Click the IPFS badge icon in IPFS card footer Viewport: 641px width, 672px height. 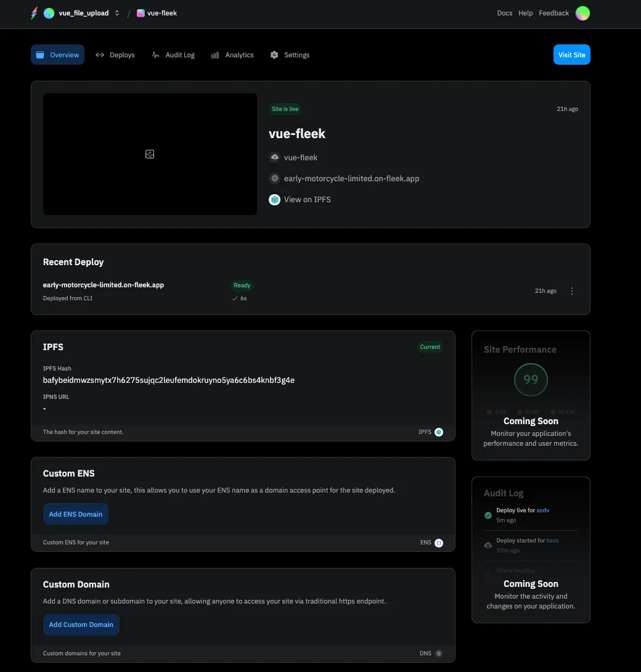coord(439,432)
